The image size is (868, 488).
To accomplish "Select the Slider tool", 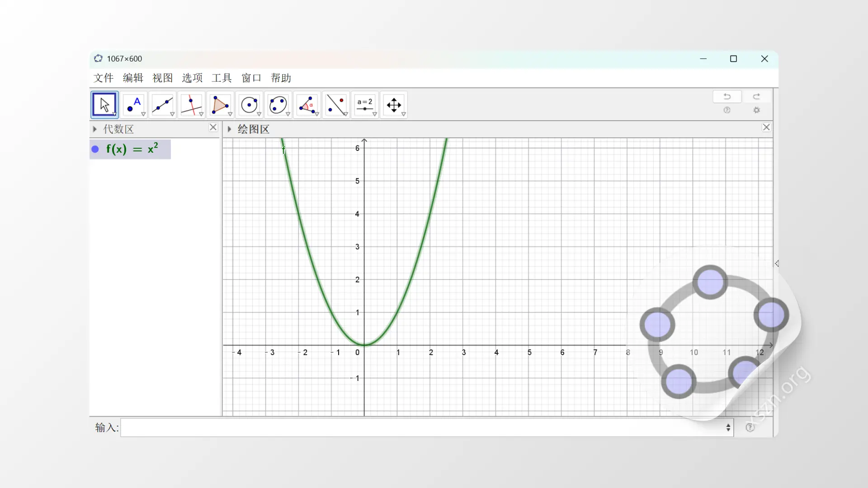I will coord(365,104).
